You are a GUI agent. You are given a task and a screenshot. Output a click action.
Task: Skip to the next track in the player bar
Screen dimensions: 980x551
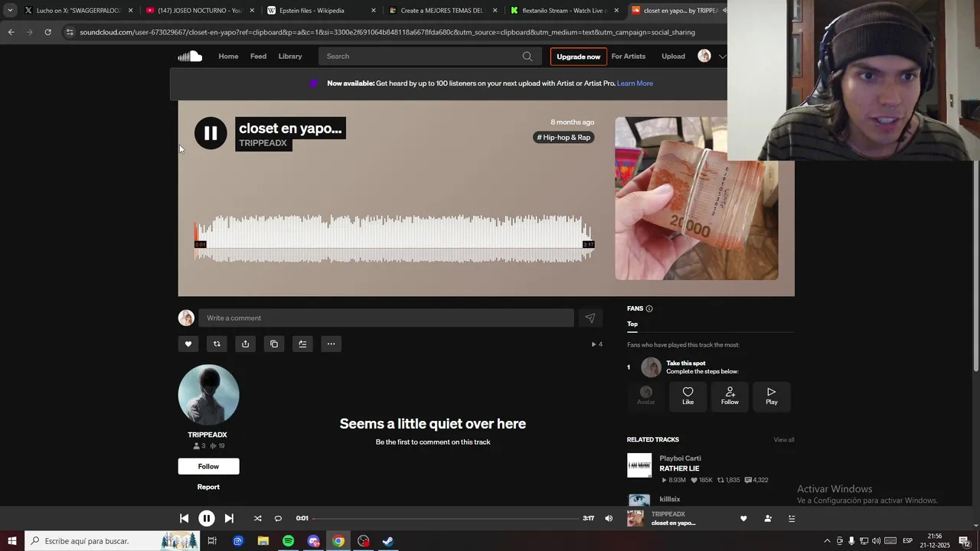(x=229, y=518)
